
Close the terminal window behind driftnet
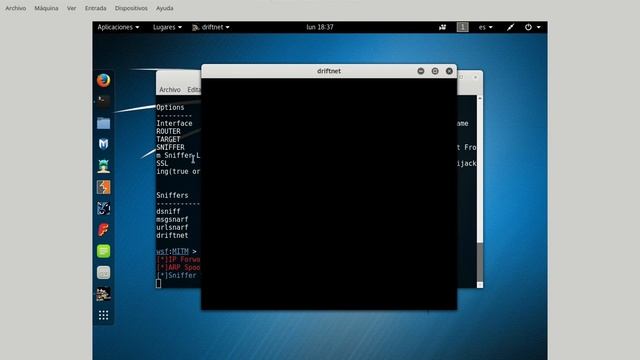point(475,77)
